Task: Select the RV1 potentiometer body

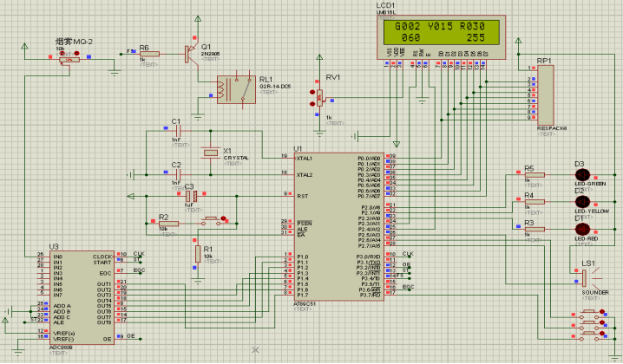Action: click(320, 98)
